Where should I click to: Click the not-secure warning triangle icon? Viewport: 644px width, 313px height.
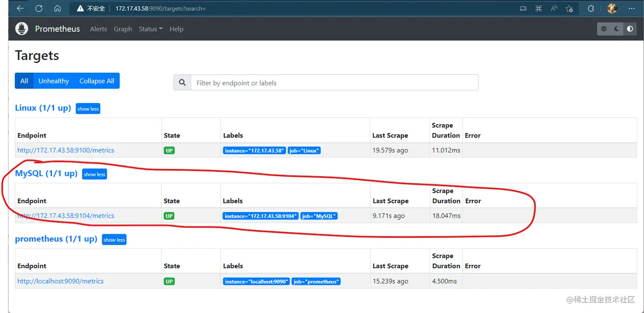[80, 9]
